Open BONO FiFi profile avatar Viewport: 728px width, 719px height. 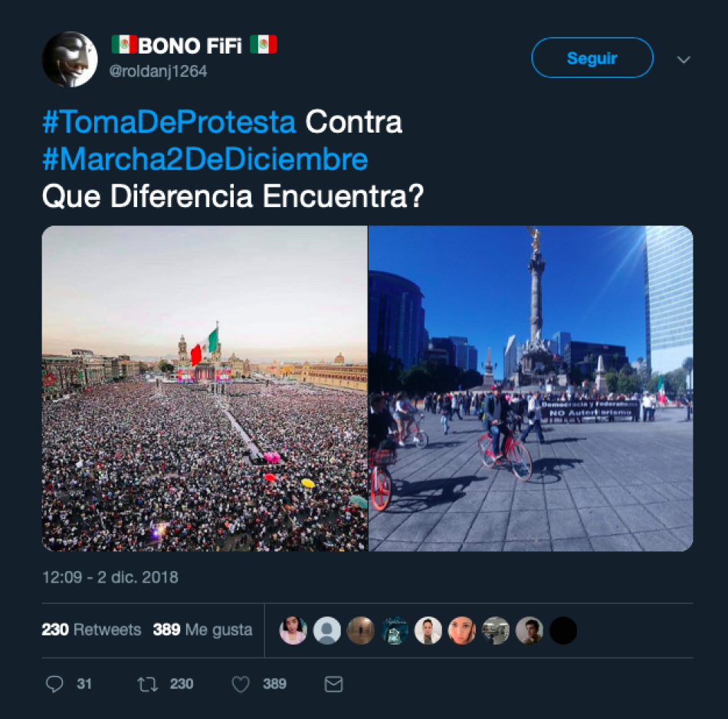tap(70, 59)
